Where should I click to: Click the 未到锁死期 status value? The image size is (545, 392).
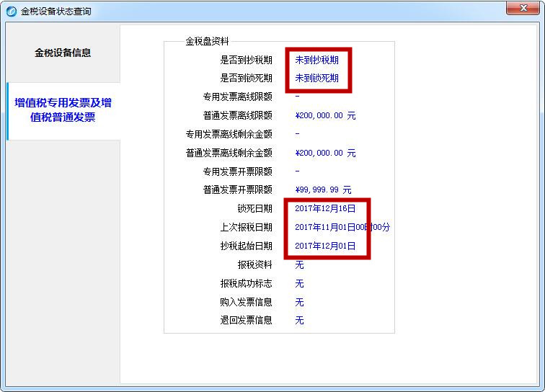click(x=316, y=79)
